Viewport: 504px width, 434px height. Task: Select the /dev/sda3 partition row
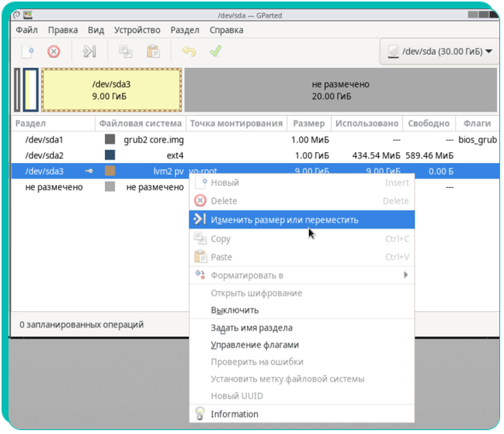[255, 171]
